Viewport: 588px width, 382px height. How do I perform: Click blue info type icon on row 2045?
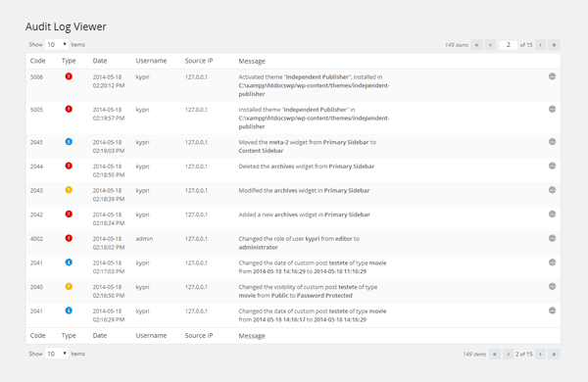click(69, 142)
